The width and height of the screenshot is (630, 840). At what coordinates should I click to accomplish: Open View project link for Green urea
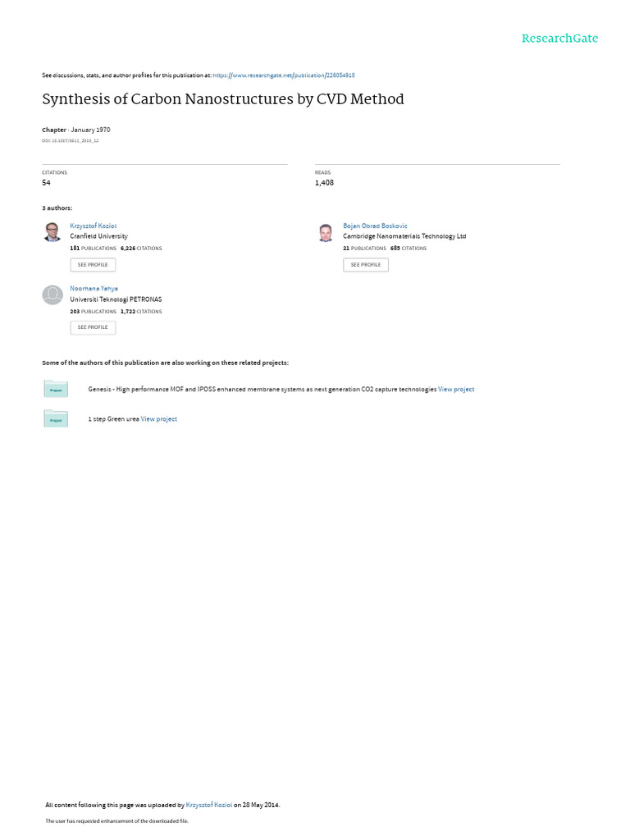click(x=158, y=419)
